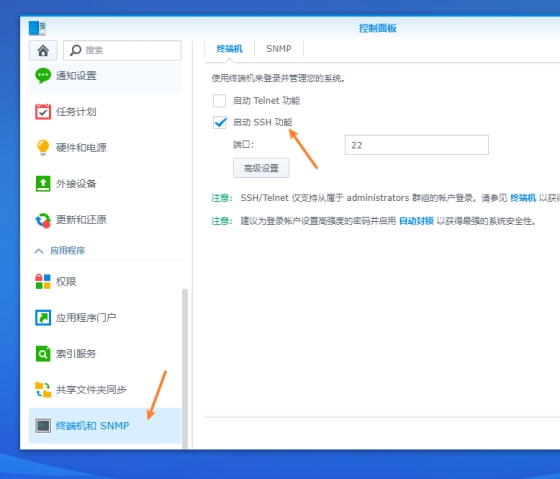The image size is (560, 479).
Task: Open 外接设备 label in sidebar
Action: tap(76, 184)
